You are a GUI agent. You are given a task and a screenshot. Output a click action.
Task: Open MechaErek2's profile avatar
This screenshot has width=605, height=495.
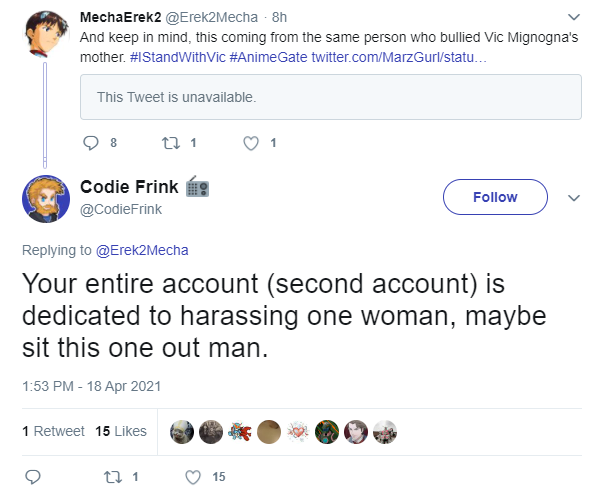(47, 34)
